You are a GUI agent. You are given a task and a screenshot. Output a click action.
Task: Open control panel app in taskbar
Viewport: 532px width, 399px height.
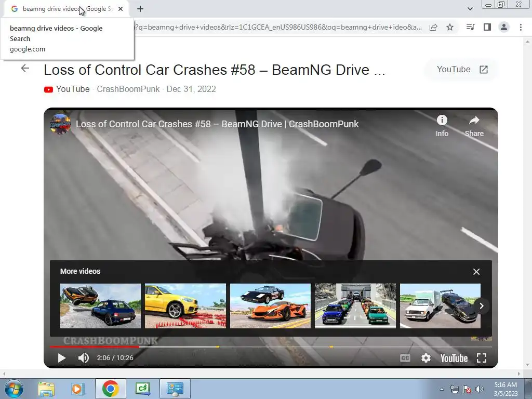(x=175, y=389)
